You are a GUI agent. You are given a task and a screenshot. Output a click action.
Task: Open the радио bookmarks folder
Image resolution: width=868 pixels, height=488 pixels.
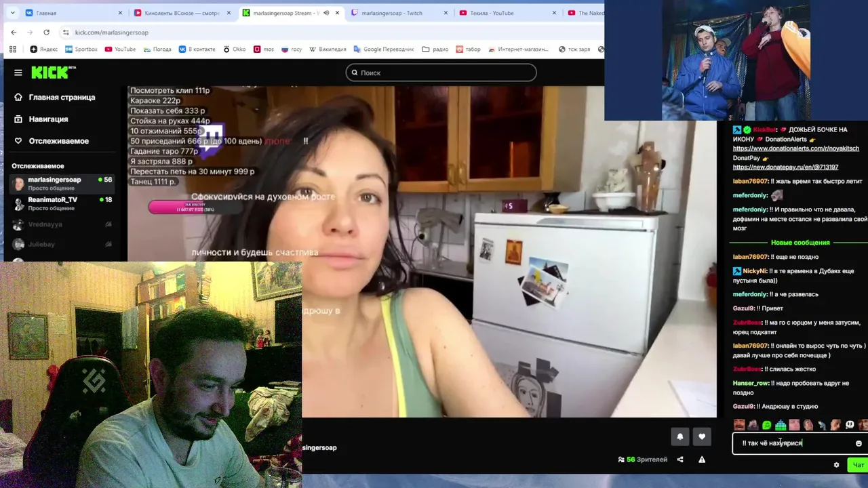point(435,49)
